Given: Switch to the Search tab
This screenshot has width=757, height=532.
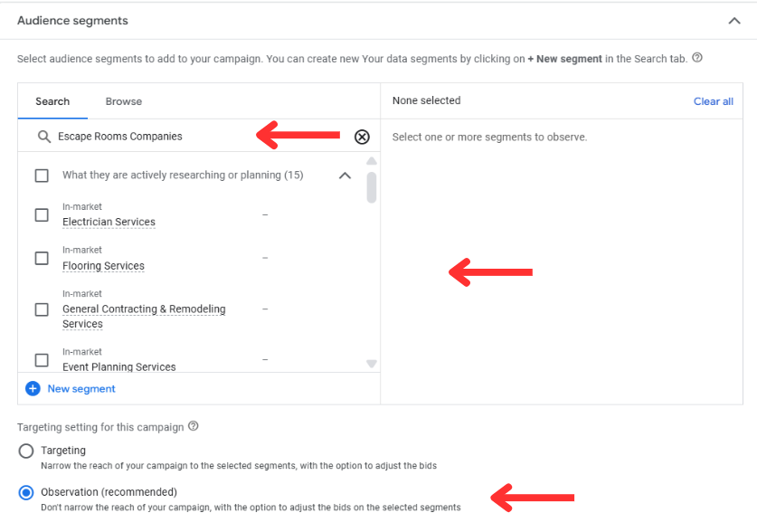Looking at the screenshot, I should pyautogui.click(x=52, y=101).
